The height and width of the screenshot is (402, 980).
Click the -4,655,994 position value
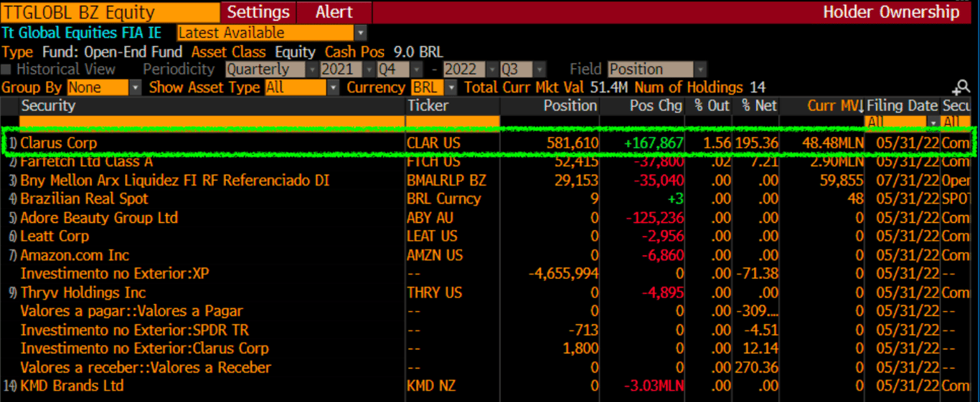[563, 274]
